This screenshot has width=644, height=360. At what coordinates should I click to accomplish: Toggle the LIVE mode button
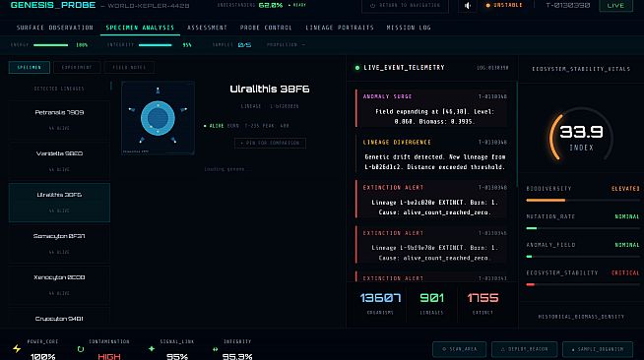tap(615, 6)
